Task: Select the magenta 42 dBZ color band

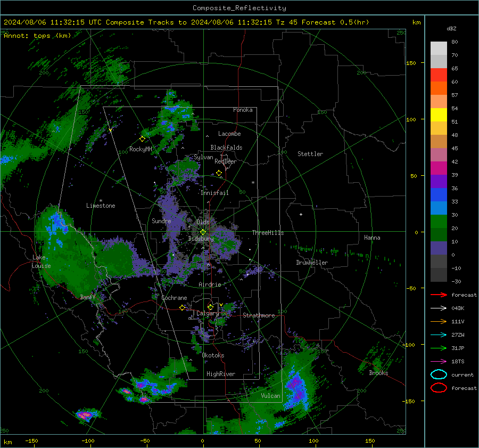Action: [439, 168]
